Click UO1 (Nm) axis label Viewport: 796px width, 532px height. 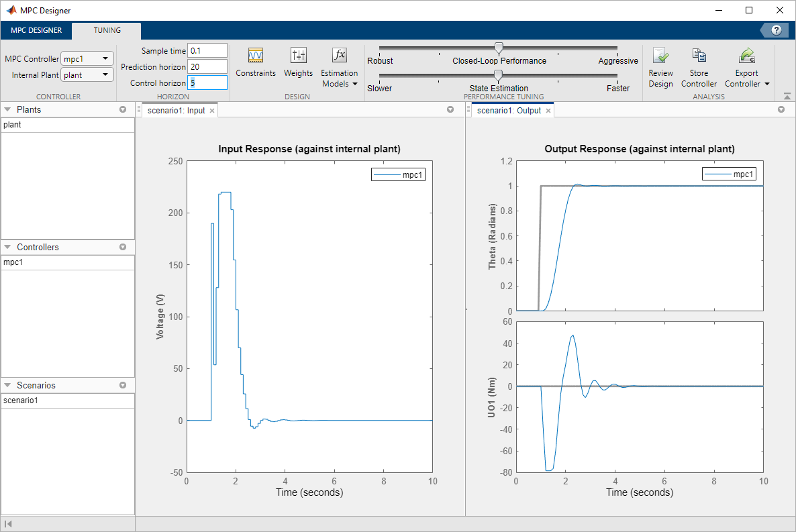(491, 397)
